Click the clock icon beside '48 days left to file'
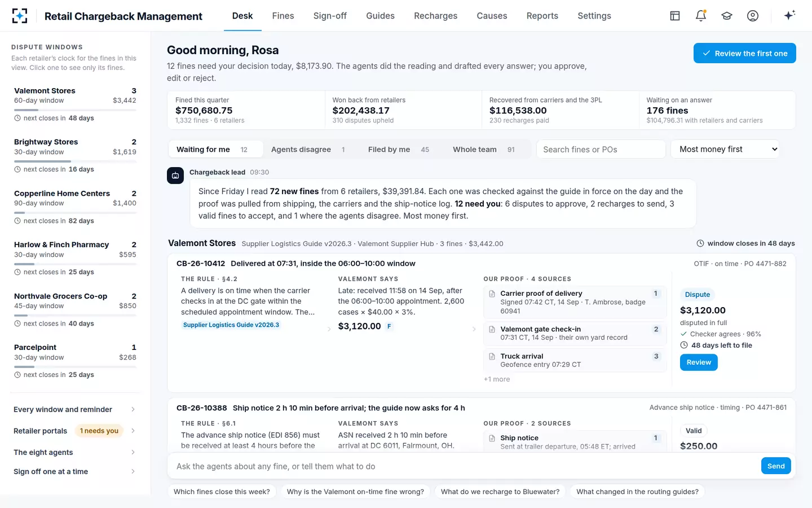 pyautogui.click(x=684, y=345)
